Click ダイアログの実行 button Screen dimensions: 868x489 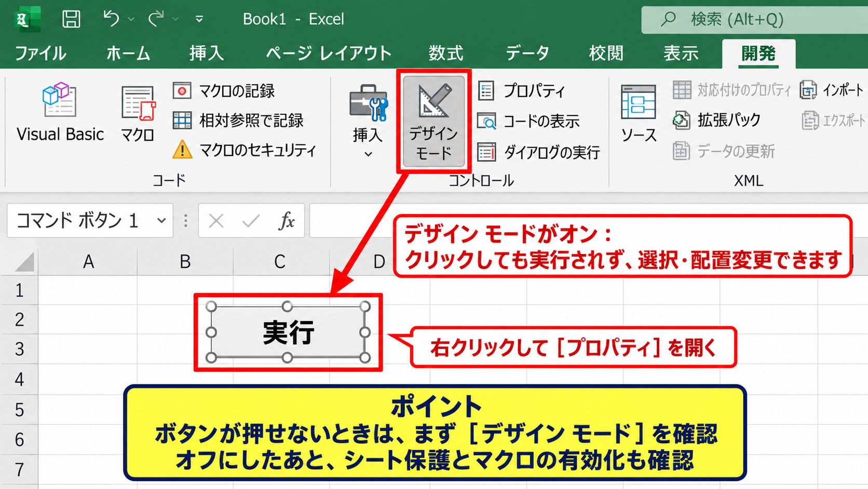click(x=538, y=152)
